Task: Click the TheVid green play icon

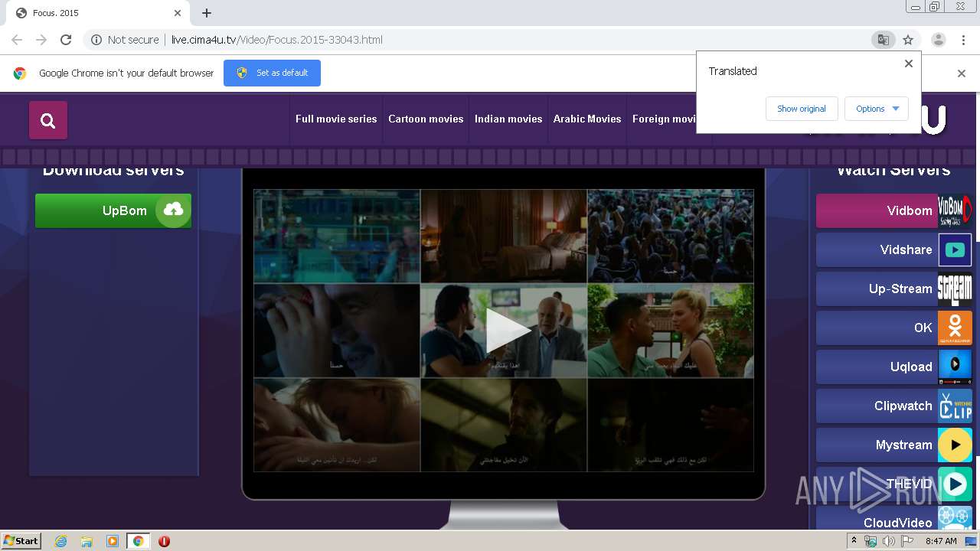Action: click(x=955, y=484)
